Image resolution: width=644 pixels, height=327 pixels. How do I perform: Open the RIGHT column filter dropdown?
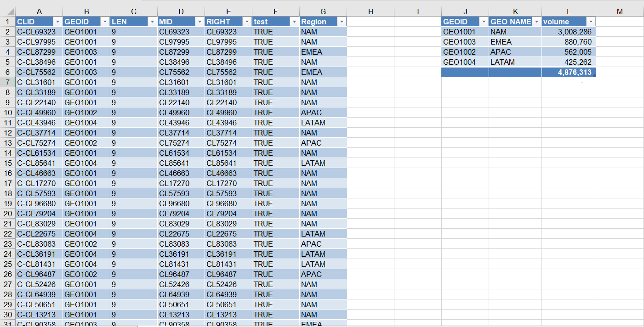tap(247, 22)
